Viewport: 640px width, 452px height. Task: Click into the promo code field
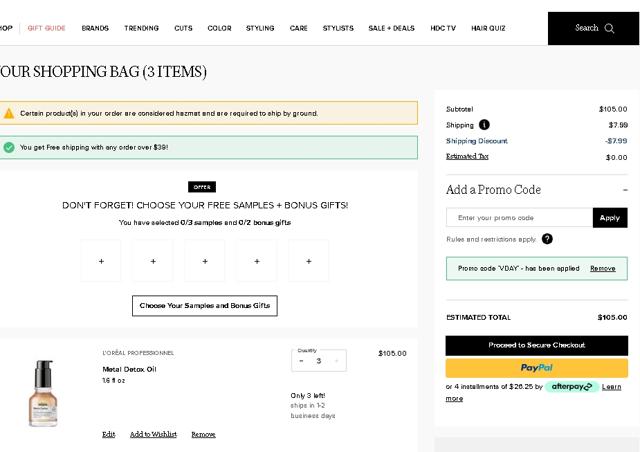pos(519,218)
